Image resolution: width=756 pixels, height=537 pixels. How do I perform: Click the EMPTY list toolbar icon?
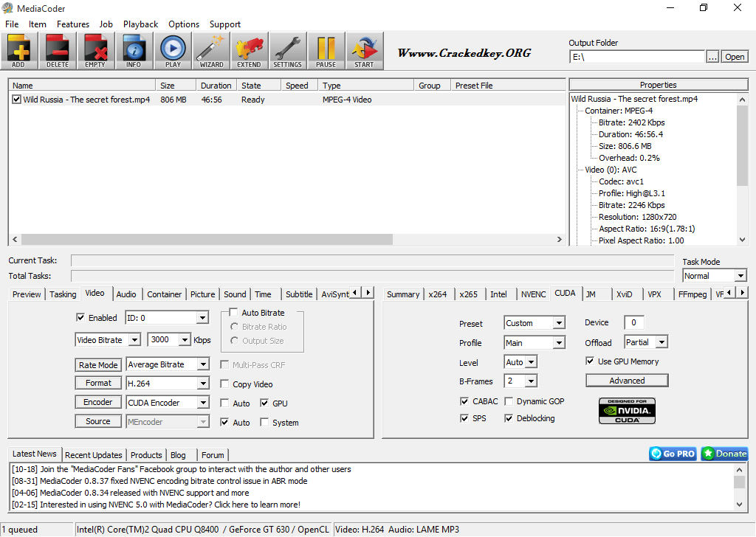click(x=95, y=51)
